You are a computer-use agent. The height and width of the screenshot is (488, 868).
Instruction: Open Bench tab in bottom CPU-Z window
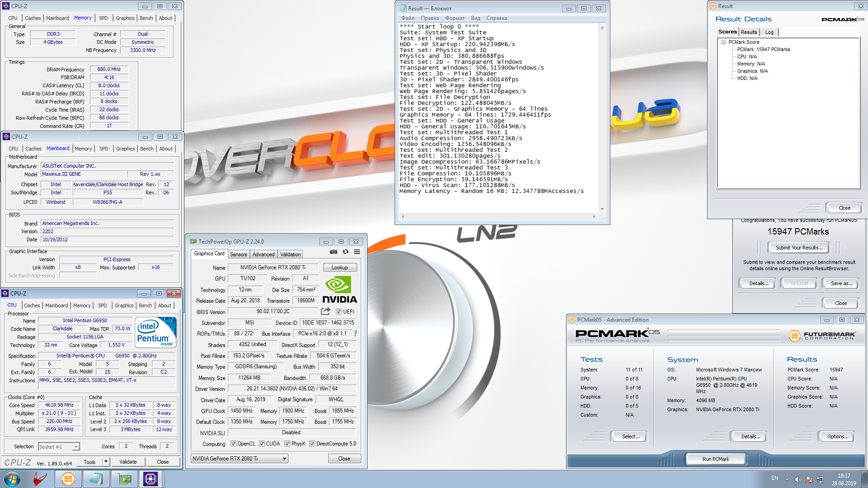pyautogui.click(x=145, y=305)
